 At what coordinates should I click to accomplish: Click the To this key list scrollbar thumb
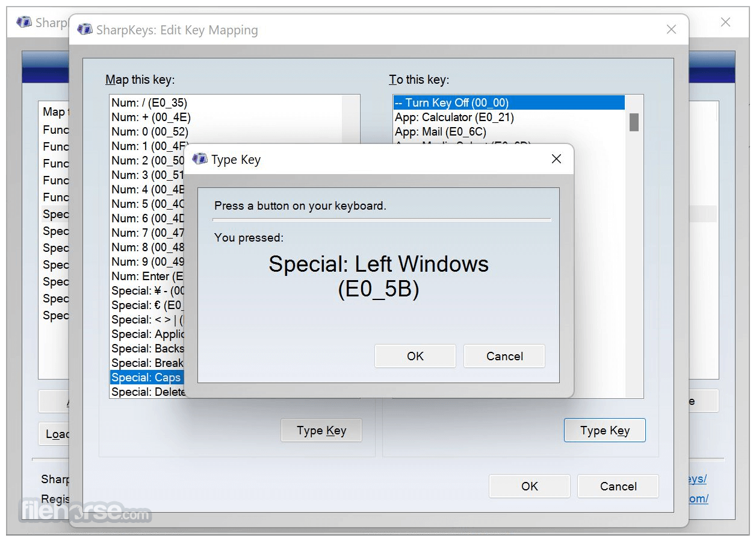click(x=634, y=122)
